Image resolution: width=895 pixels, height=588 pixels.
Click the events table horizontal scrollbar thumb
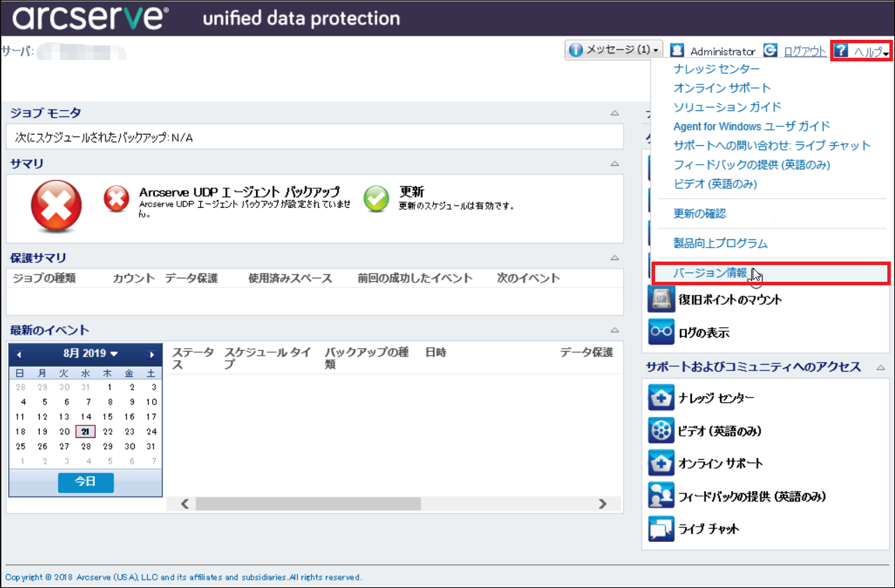(308, 504)
